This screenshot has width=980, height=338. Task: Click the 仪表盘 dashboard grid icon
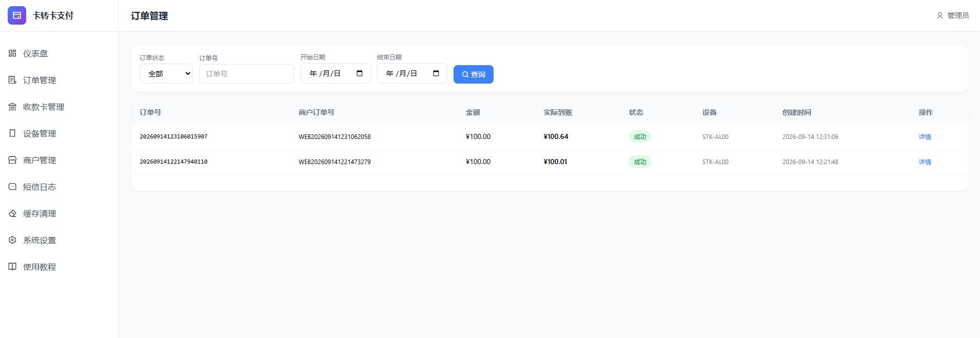coord(12,53)
